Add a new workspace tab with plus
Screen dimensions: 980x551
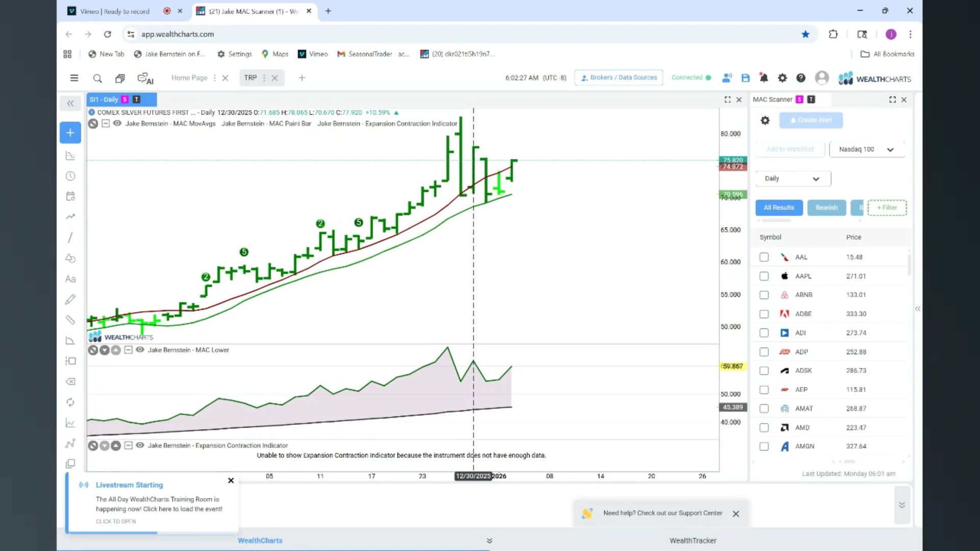click(x=302, y=78)
